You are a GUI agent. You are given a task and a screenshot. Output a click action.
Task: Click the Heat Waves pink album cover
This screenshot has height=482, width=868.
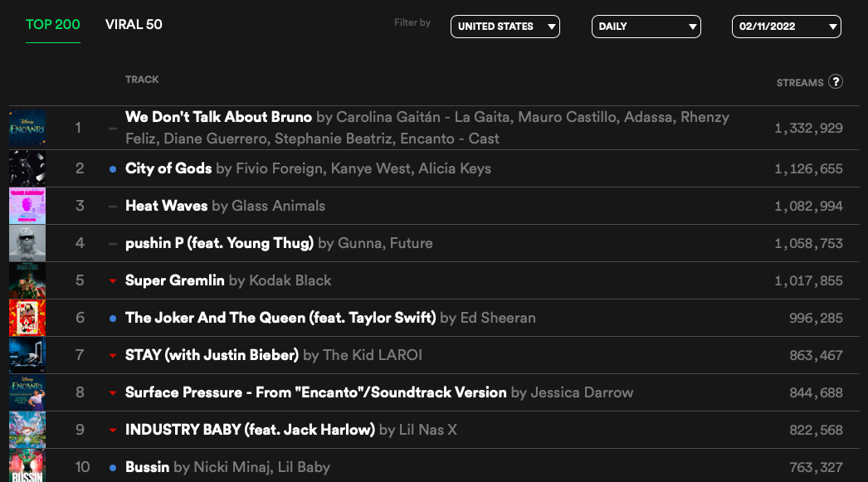(x=27, y=206)
